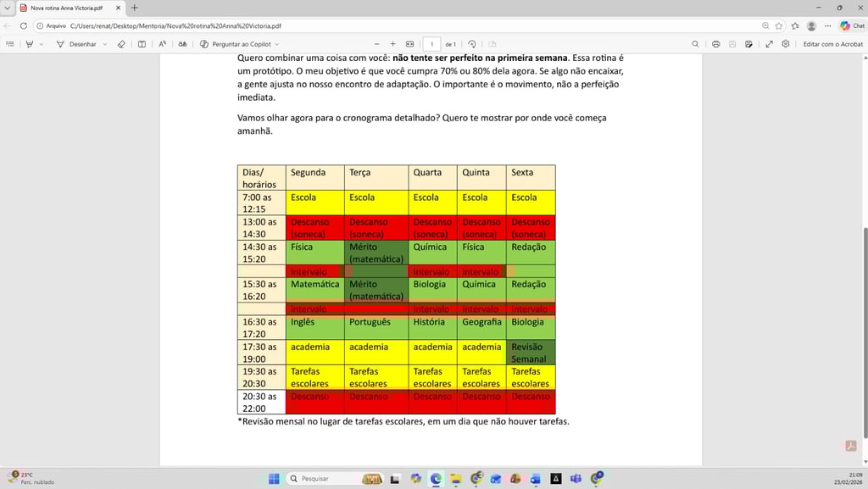Click the Save As icon
This screenshot has width=868, height=489.
tap(748, 44)
